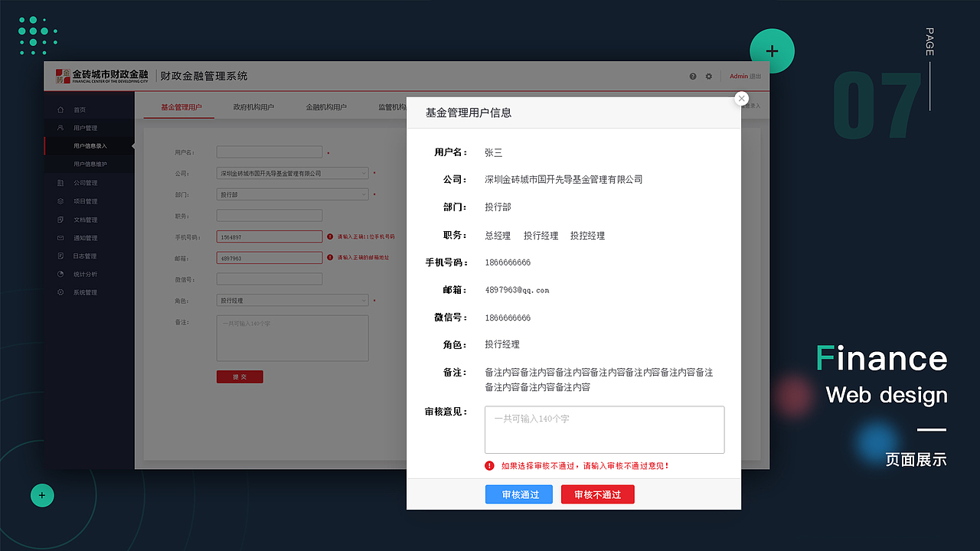Click the 文档管理 document icon

pyautogui.click(x=60, y=220)
